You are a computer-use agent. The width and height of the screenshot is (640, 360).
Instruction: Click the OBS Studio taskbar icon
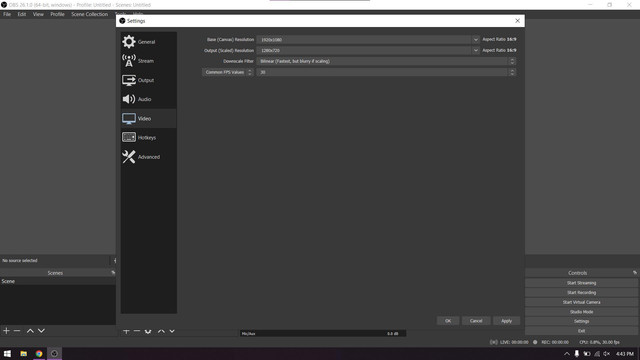pyautogui.click(x=54, y=353)
